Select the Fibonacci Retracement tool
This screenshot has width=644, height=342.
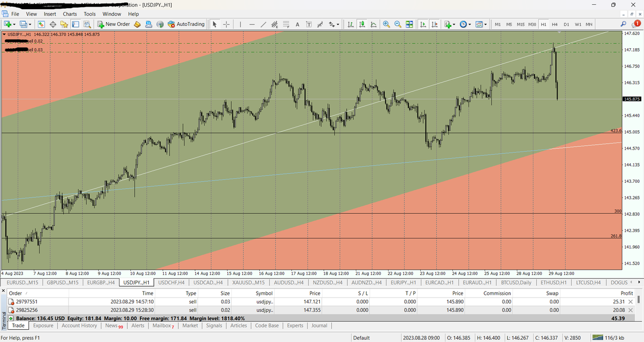point(286,24)
